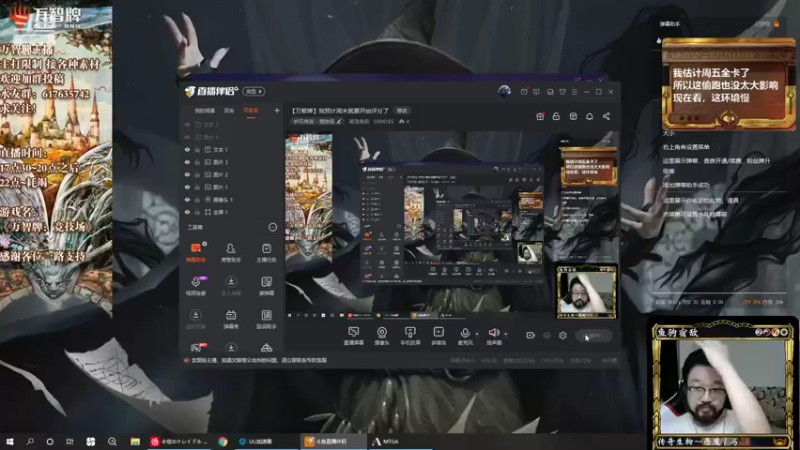This screenshot has height=450, width=800.
Task: Click the user avatar in title bar
Action: click(504, 91)
